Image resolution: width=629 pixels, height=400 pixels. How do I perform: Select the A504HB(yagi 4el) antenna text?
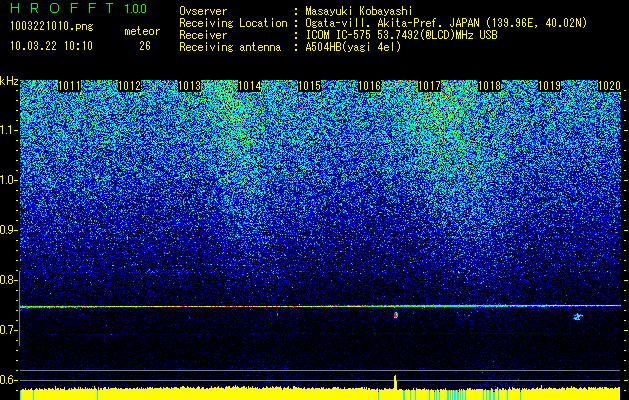353,47
